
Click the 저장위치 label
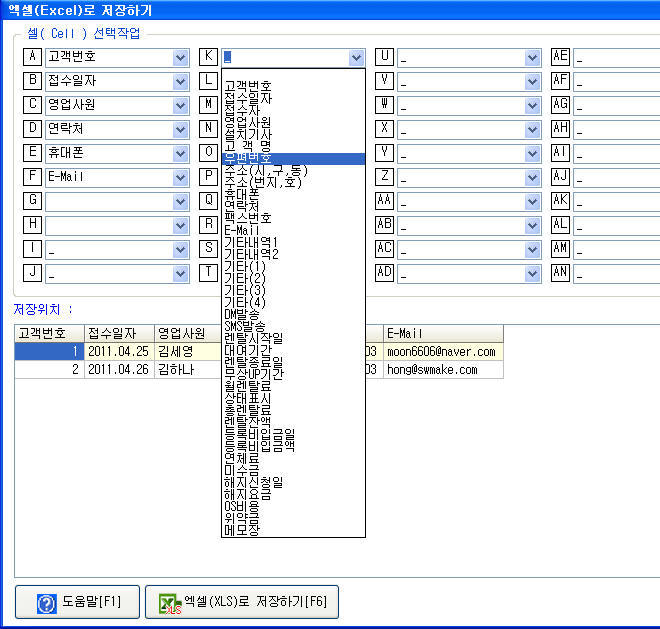click(x=43, y=309)
